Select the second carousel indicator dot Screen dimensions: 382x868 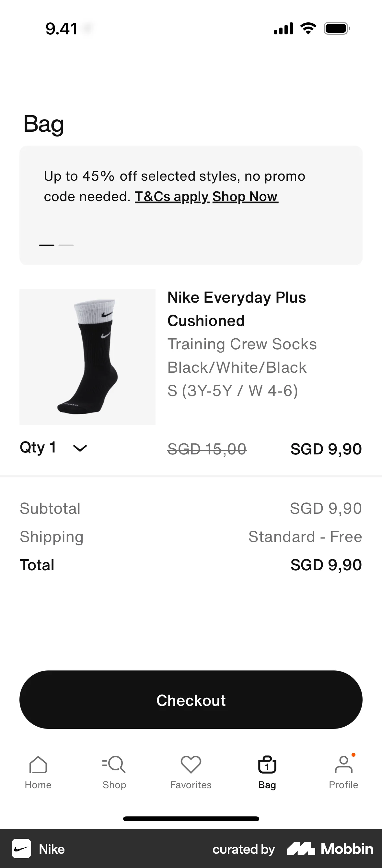tap(66, 245)
